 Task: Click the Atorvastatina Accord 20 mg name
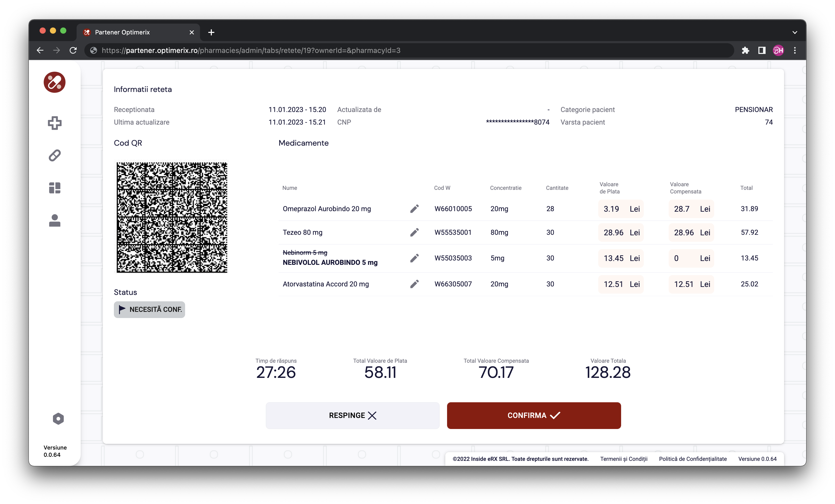[326, 284]
